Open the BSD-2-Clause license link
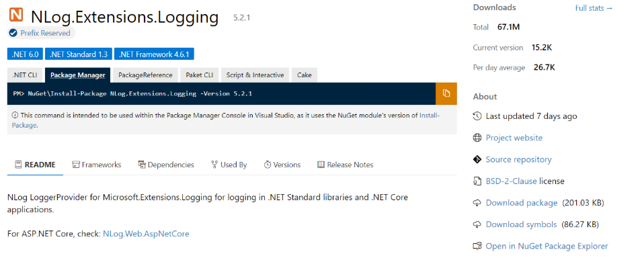The height and width of the screenshot is (258, 644). click(x=512, y=181)
